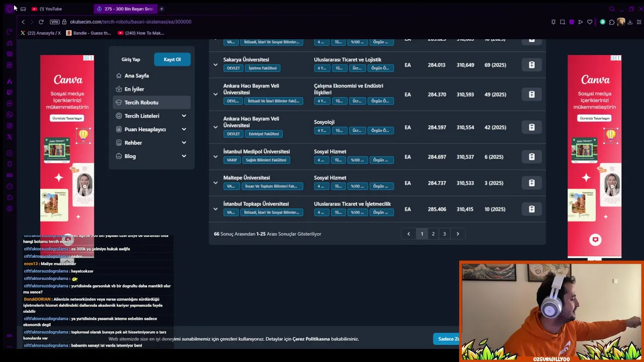Open X in the browser sidebar
The image size is (644, 362).
(10, 137)
